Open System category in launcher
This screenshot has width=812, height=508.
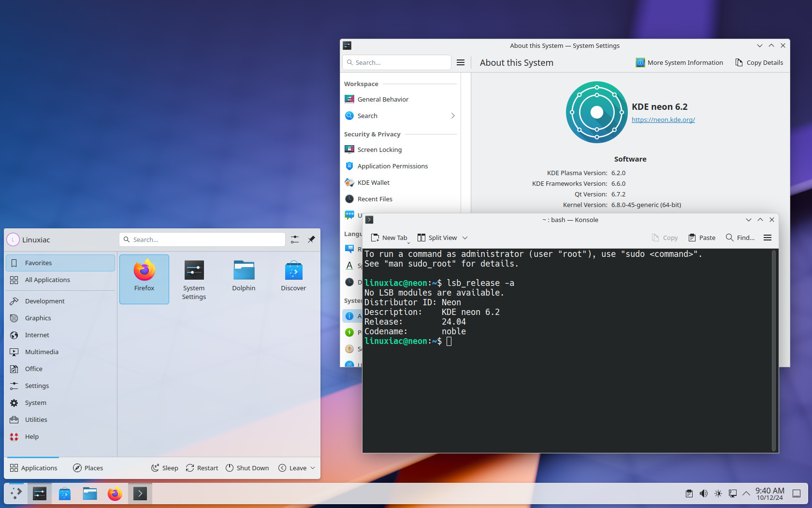tap(60, 403)
